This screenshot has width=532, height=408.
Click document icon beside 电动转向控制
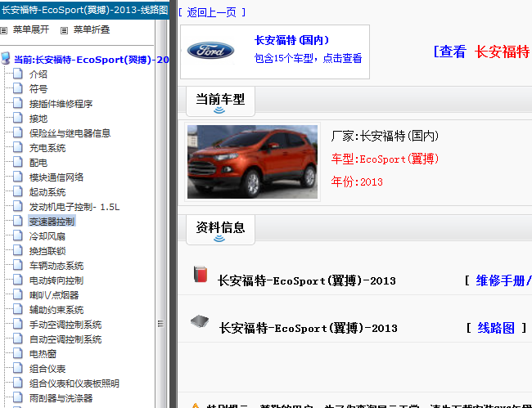coord(18,280)
